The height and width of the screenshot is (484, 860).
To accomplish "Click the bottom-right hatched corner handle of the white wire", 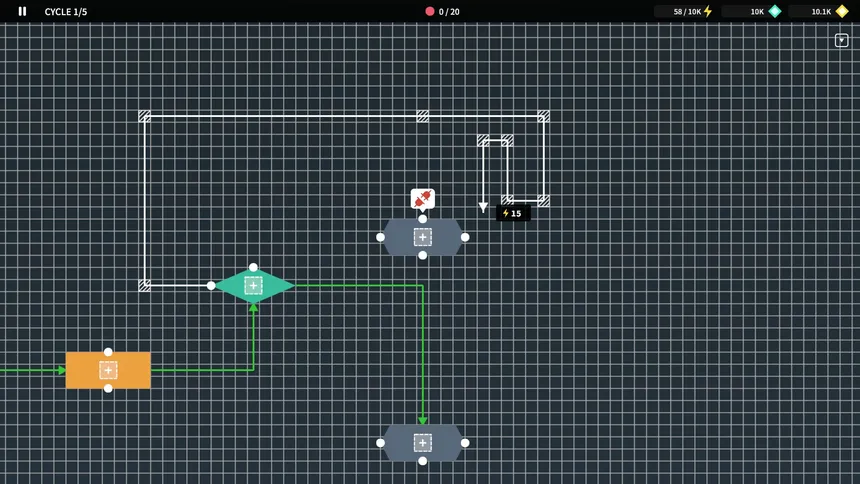I will click(544, 201).
